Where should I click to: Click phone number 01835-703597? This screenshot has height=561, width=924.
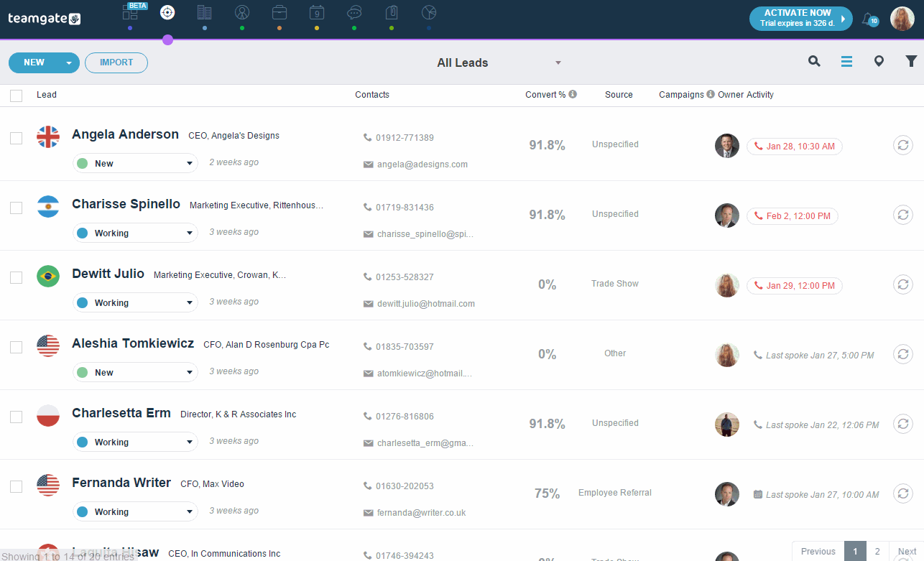coord(405,347)
